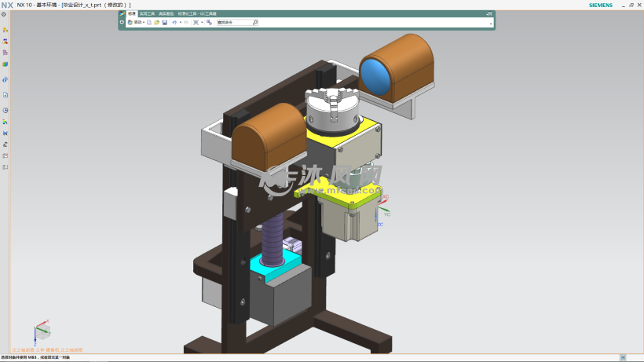644x362 pixels.
Task: Switch to the 实用工具 toolbar tab
Action: coord(147,13)
